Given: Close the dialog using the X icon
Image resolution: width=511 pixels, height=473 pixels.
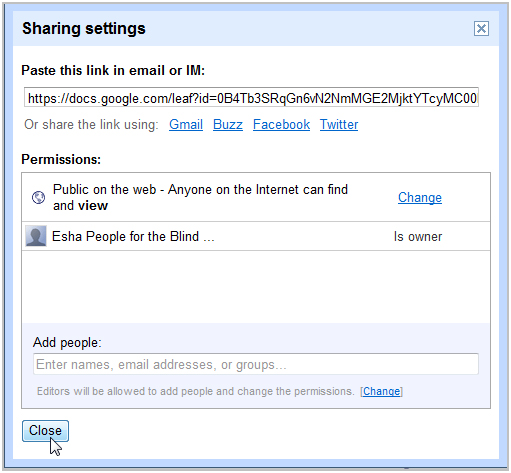Looking at the screenshot, I should (x=481, y=28).
